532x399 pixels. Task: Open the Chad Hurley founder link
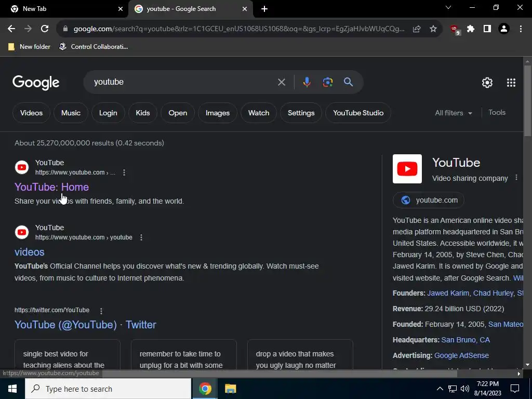[493, 293]
